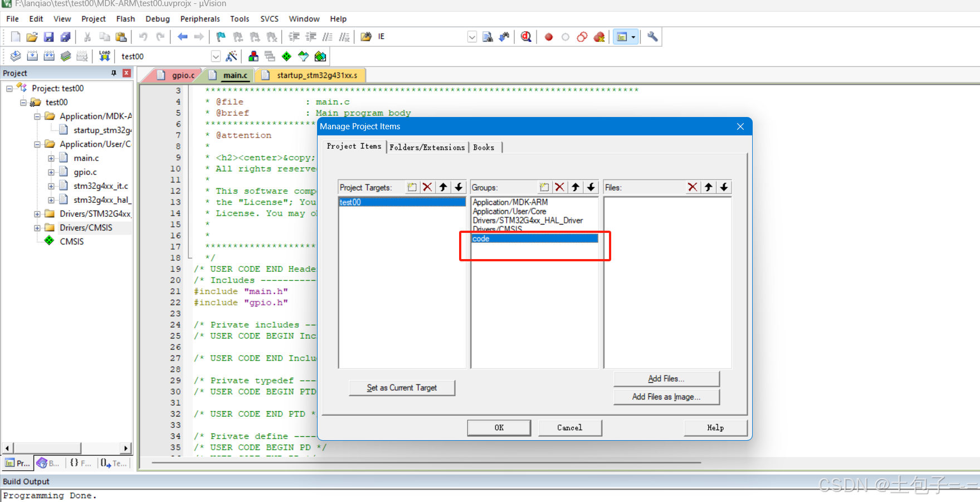980x502 pixels.
Task: Open the Peripherals menu
Action: [200, 19]
